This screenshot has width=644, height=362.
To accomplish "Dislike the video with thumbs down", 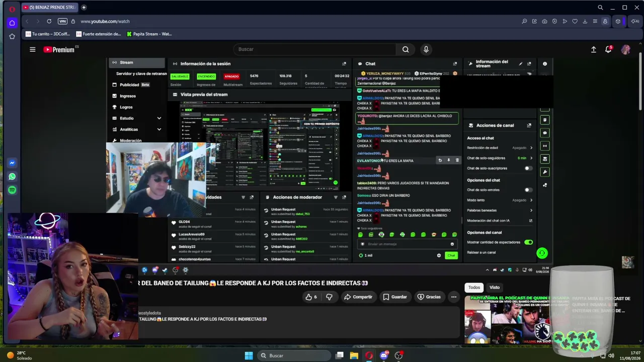I will 329,297.
